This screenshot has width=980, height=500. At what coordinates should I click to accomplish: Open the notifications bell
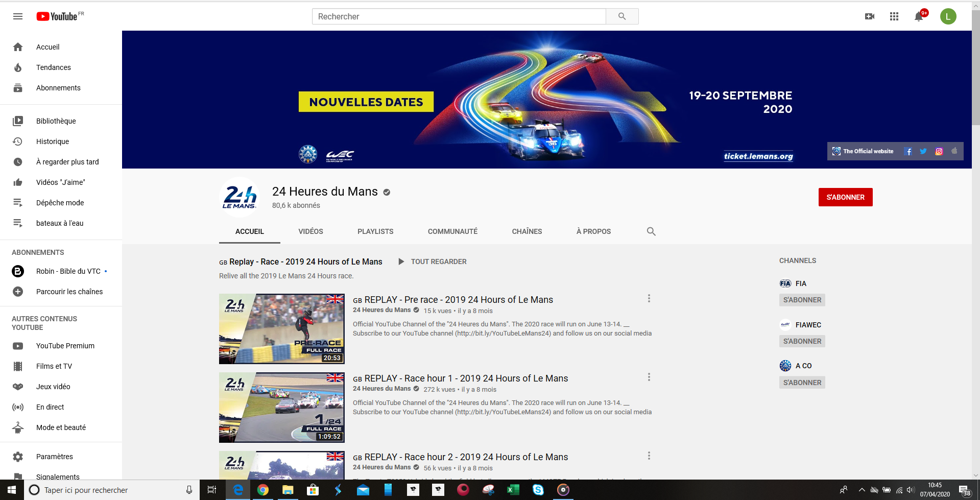(x=919, y=16)
